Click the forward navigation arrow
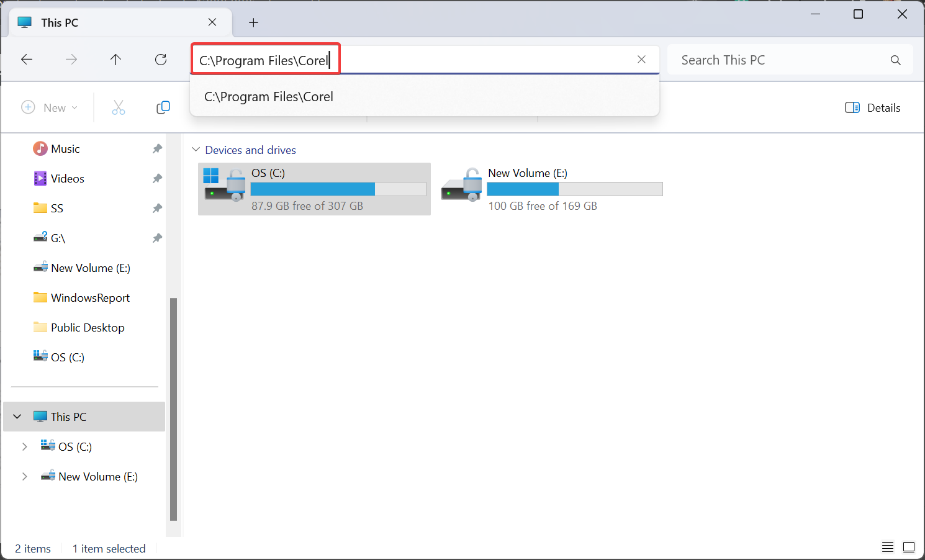 pos(71,59)
